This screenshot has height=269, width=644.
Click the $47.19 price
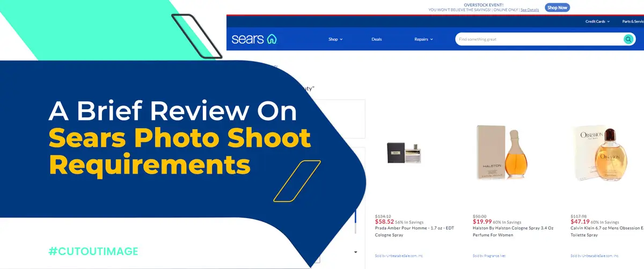click(x=580, y=221)
